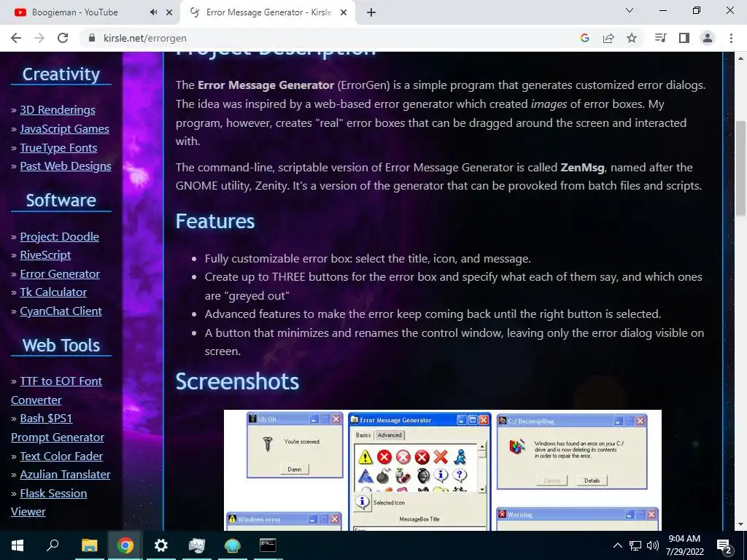The height and width of the screenshot is (560, 747).
Task: Open media controls icon in toolbar
Action: click(x=660, y=38)
